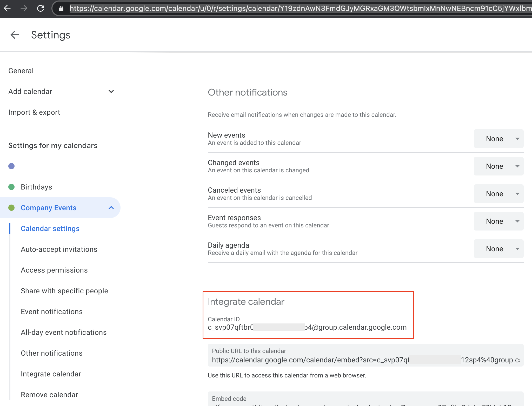Click the green Birthdays calendar dot
Screen dimensions: 532x406
[x=11, y=187]
